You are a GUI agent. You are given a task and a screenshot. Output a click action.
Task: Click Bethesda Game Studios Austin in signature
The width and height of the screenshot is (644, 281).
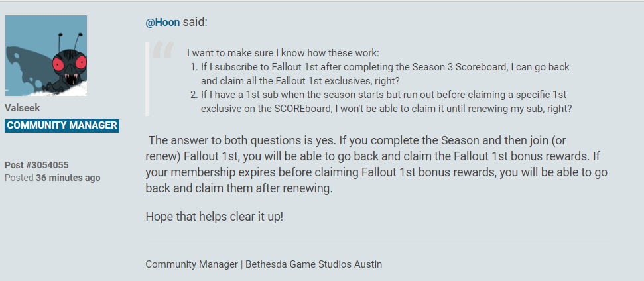[314, 264]
